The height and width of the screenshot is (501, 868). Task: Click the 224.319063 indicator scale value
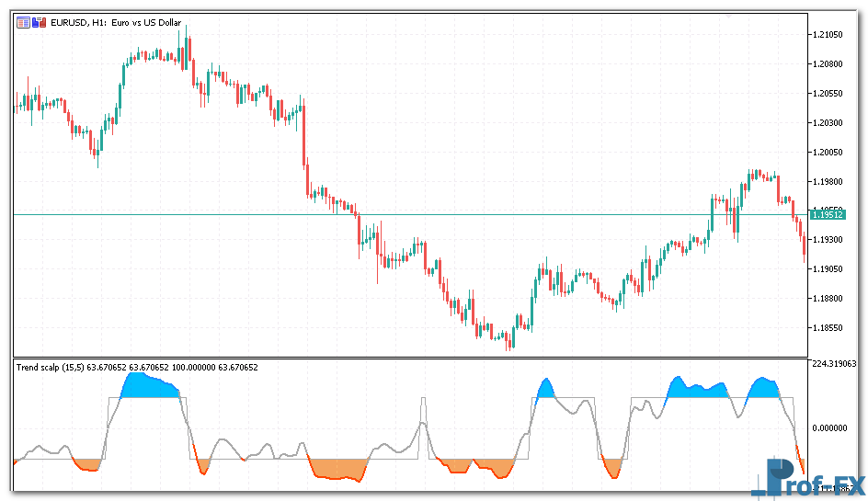(836, 363)
